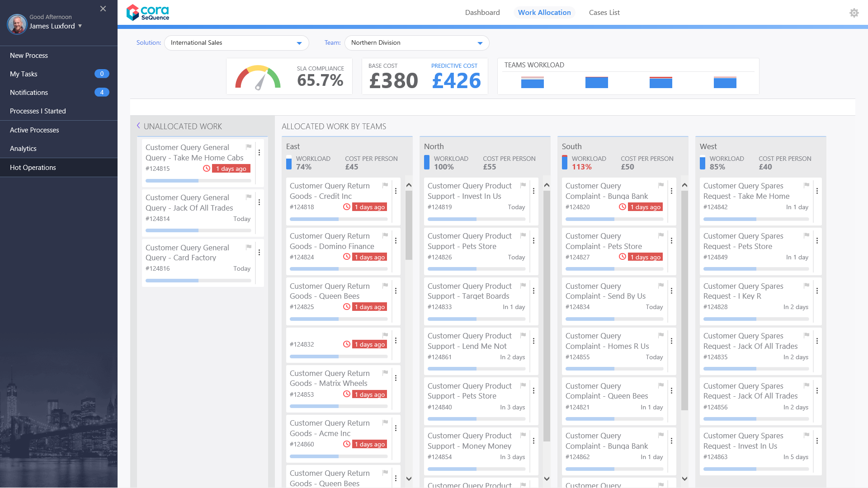The height and width of the screenshot is (488, 868).
Task: Open kebab menu on Take Me Home #124842
Action: (817, 191)
